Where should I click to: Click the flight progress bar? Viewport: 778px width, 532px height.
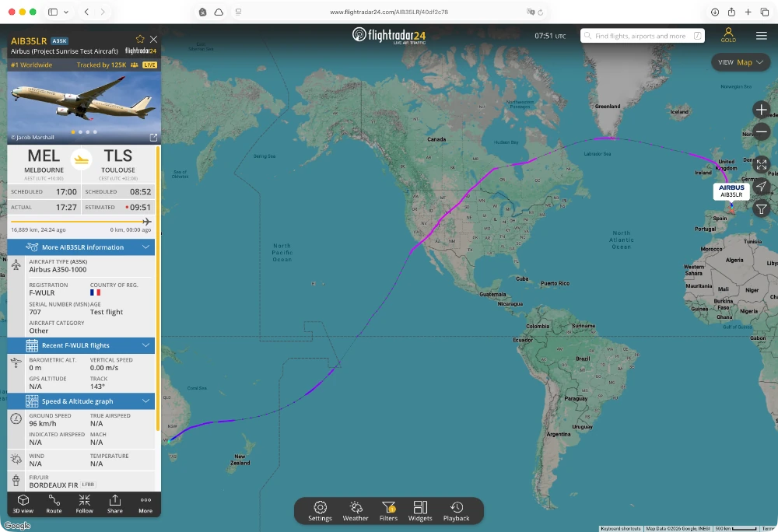81,222
